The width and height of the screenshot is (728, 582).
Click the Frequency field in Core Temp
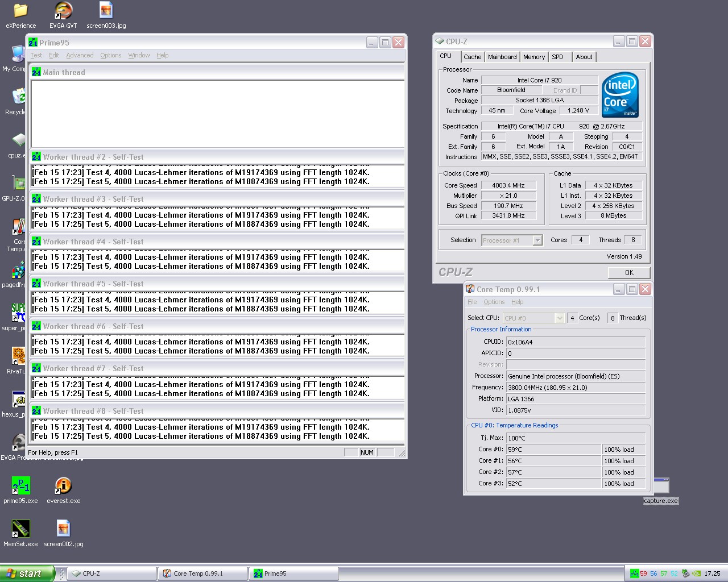pos(576,388)
